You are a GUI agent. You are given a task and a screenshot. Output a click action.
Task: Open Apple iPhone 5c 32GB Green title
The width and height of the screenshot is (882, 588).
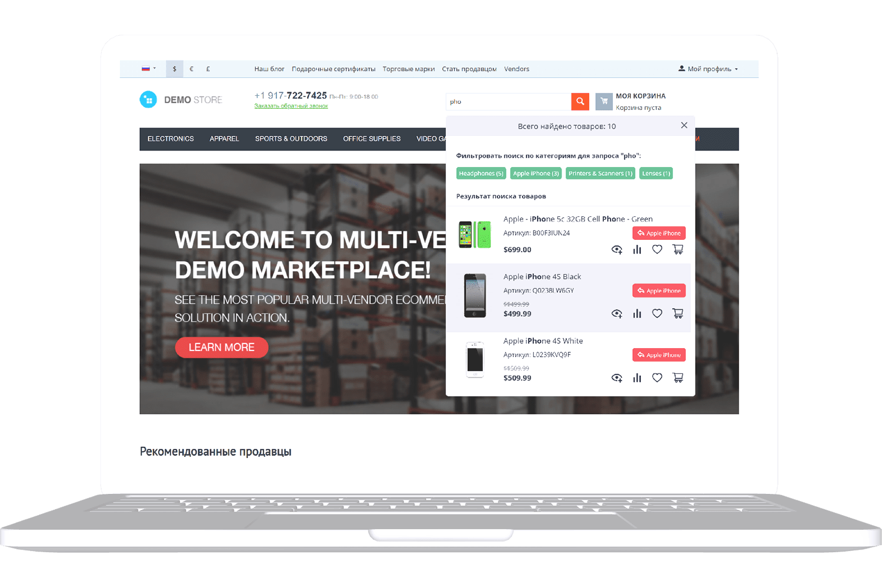coord(578,219)
